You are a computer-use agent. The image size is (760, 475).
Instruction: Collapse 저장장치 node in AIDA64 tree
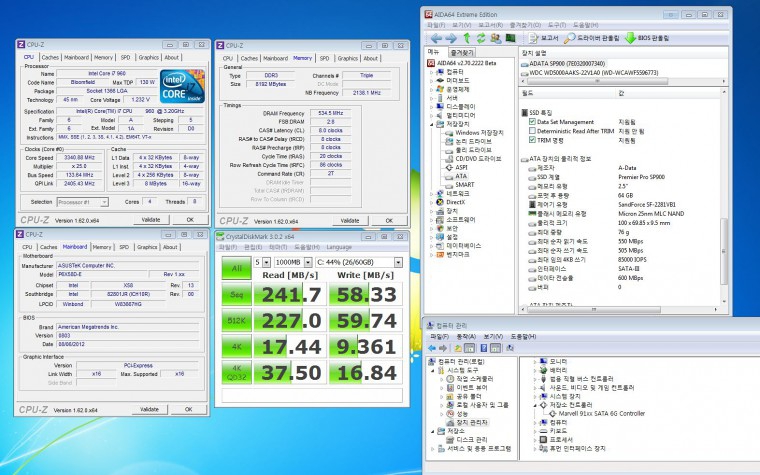tap(431, 124)
